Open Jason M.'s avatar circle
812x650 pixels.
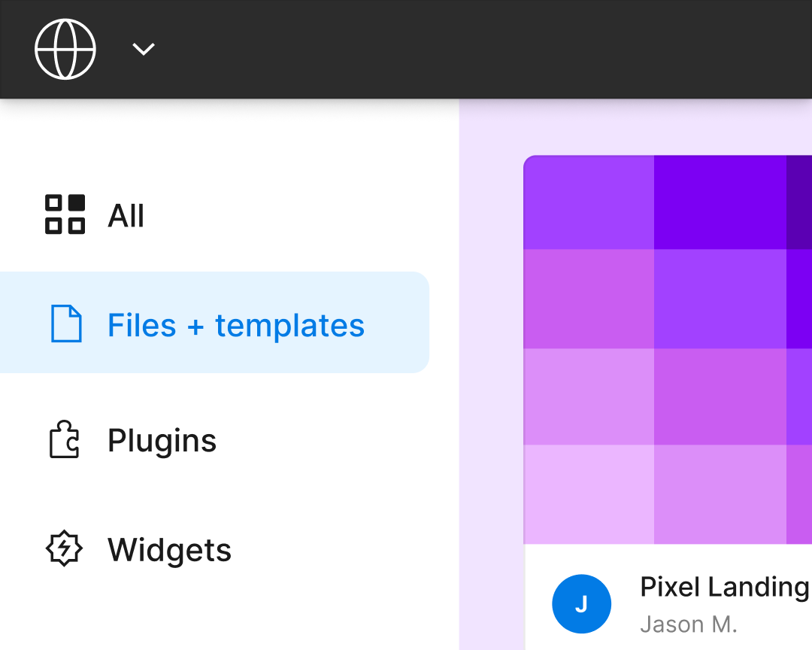click(x=582, y=603)
